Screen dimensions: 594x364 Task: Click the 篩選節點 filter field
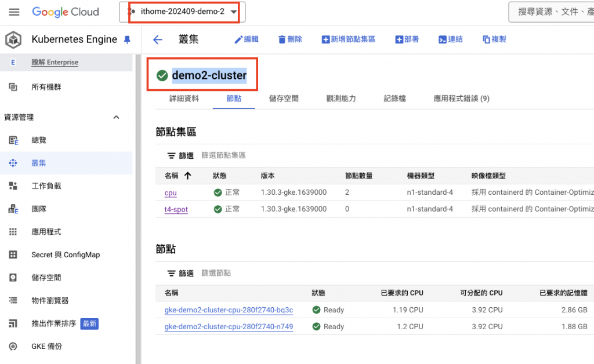(x=216, y=273)
